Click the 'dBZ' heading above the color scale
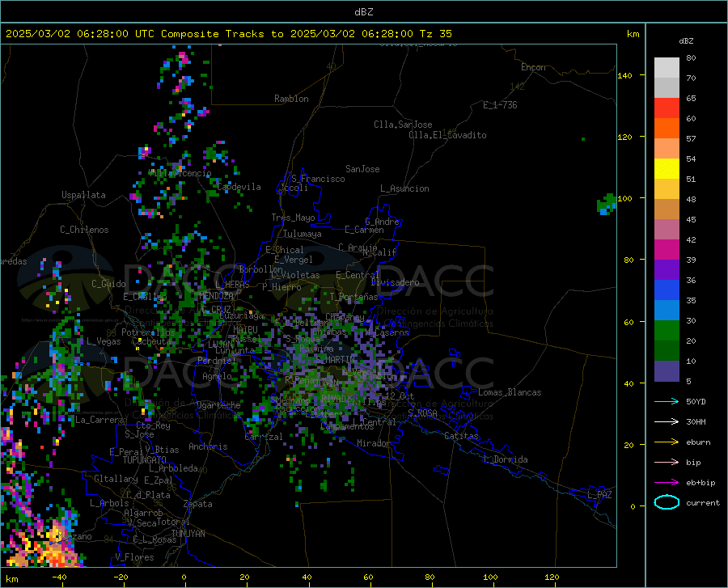 coord(686,40)
